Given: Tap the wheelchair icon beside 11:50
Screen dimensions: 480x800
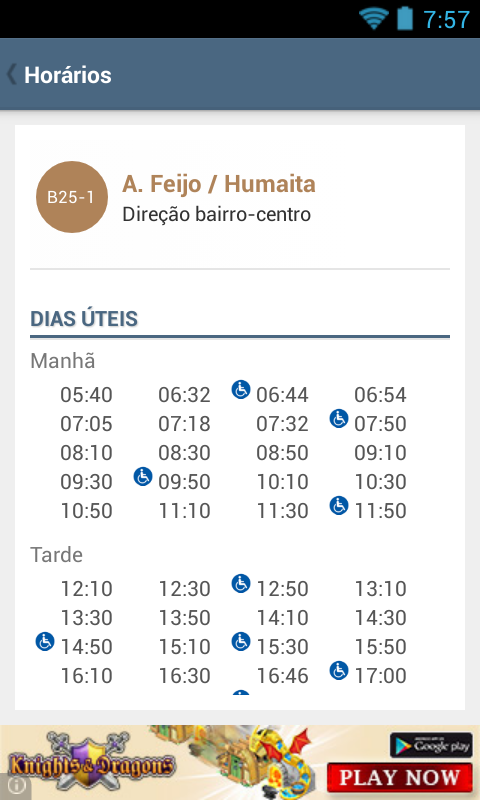Looking at the screenshot, I should click(339, 506).
